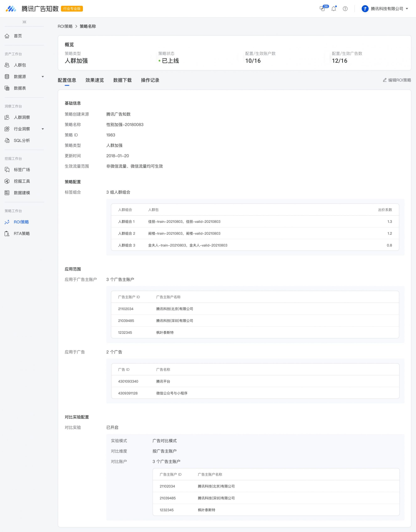
Task: Switch to the 操作记录 tab
Action: (150, 80)
